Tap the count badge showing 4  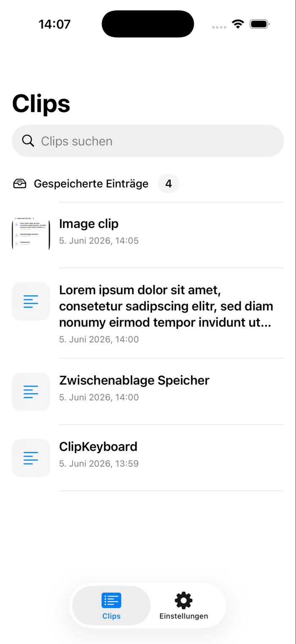(168, 184)
